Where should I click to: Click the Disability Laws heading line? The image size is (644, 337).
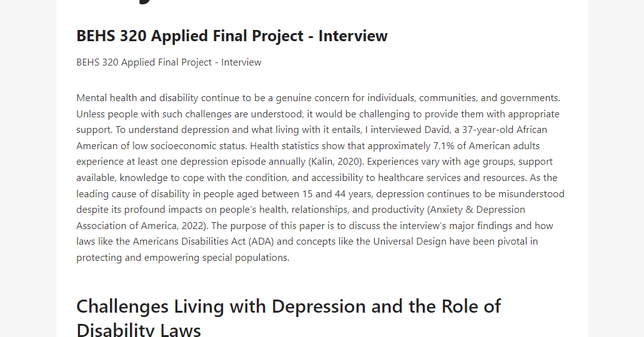click(139, 330)
